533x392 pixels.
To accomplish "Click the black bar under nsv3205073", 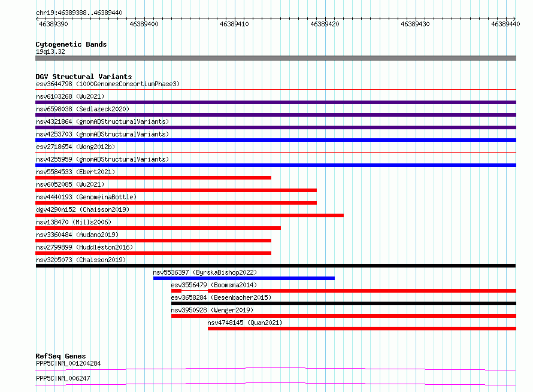I will [x=275, y=266].
